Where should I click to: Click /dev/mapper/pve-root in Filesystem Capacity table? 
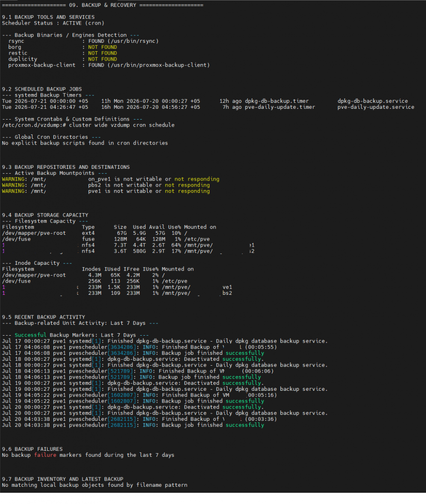click(x=34, y=233)
